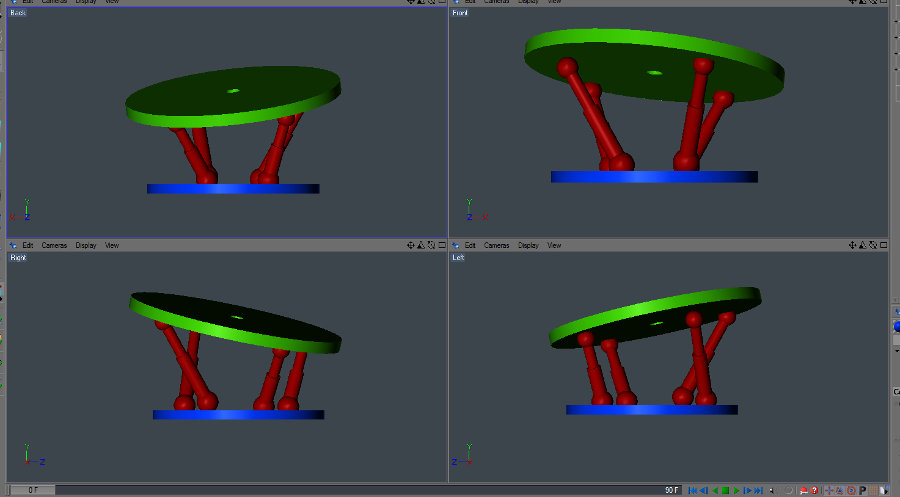Click play backwards green arrow
This screenshot has height=497, width=900.
tap(714, 490)
